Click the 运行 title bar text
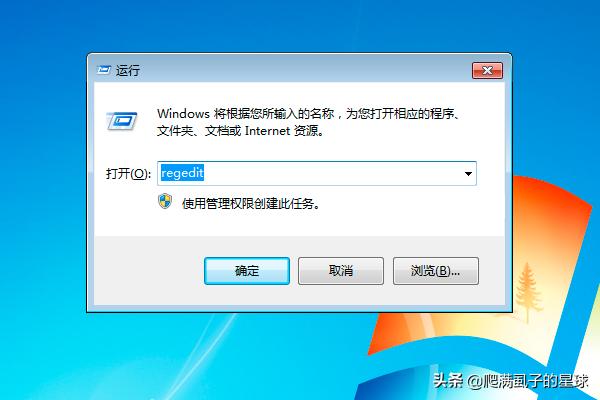This screenshot has height=400, width=600. coord(128,70)
